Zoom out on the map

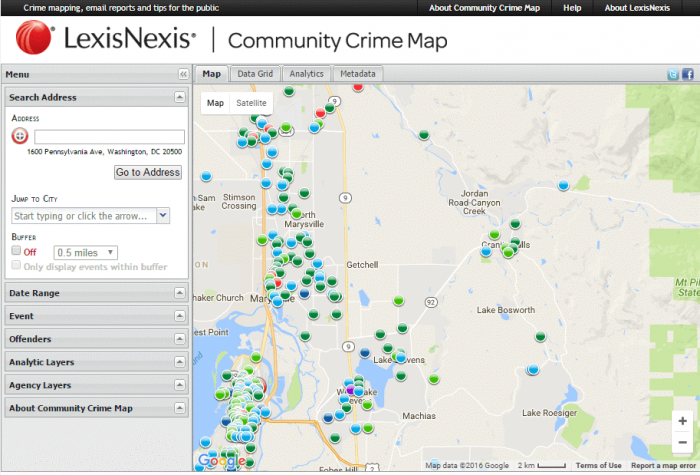[x=682, y=442]
